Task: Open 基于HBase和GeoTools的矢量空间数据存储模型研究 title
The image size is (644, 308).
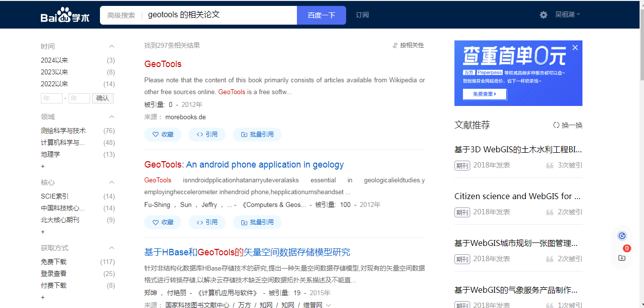Action: (x=247, y=252)
